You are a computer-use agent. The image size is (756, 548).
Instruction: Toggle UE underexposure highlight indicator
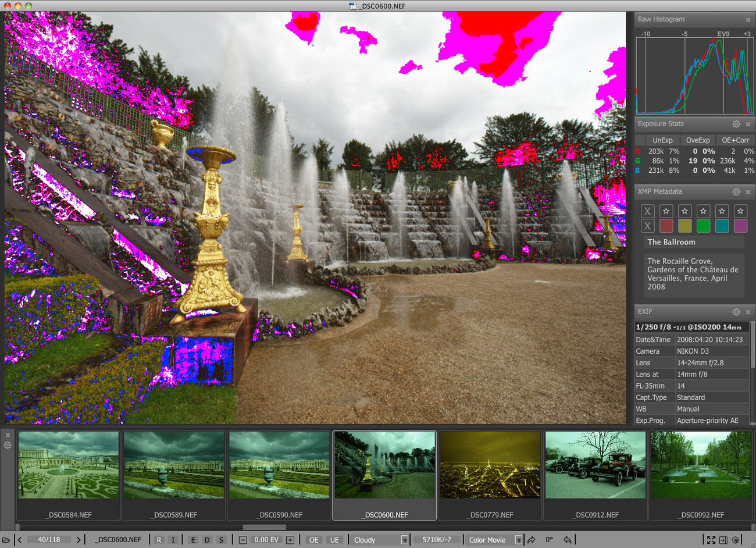coord(334,540)
